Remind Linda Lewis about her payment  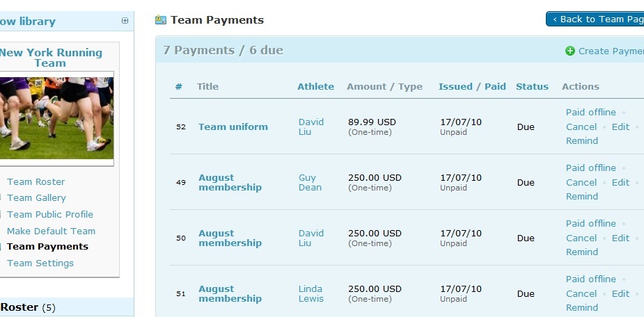tap(582, 308)
